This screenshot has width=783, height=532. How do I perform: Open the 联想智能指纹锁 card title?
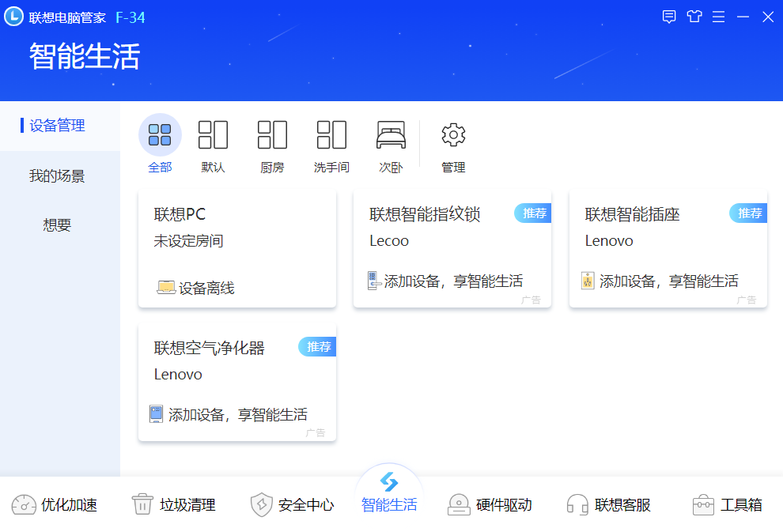(425, 214)
